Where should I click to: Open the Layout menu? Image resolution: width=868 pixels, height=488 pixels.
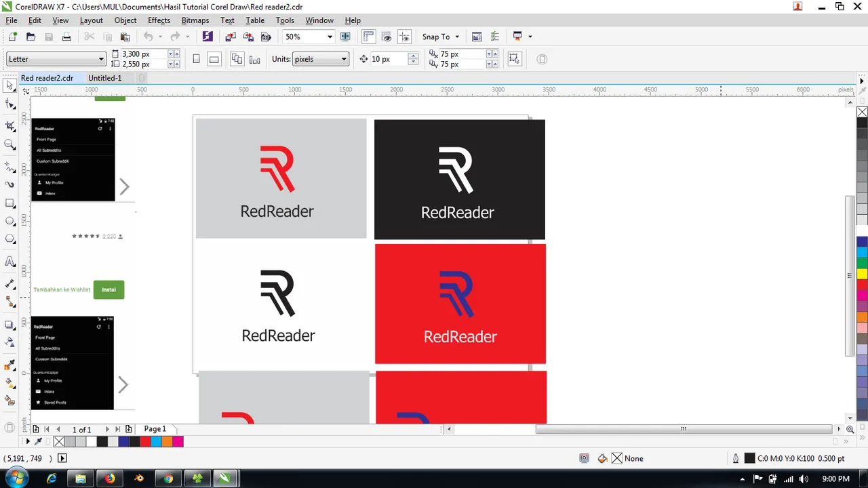pos(92,20)
